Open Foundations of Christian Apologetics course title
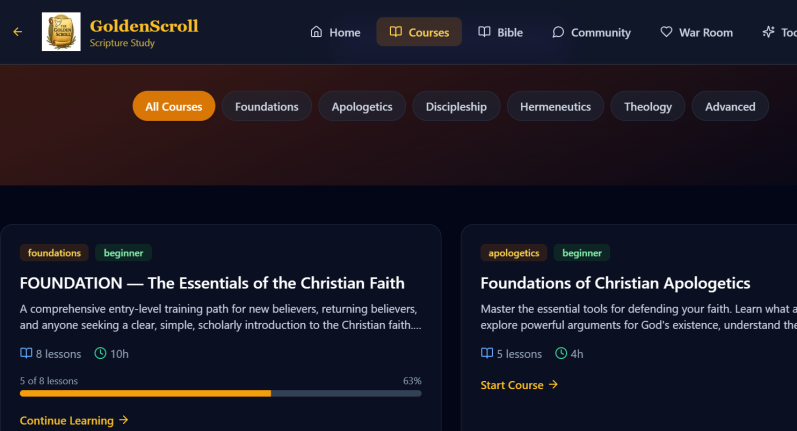 (615, 283)
